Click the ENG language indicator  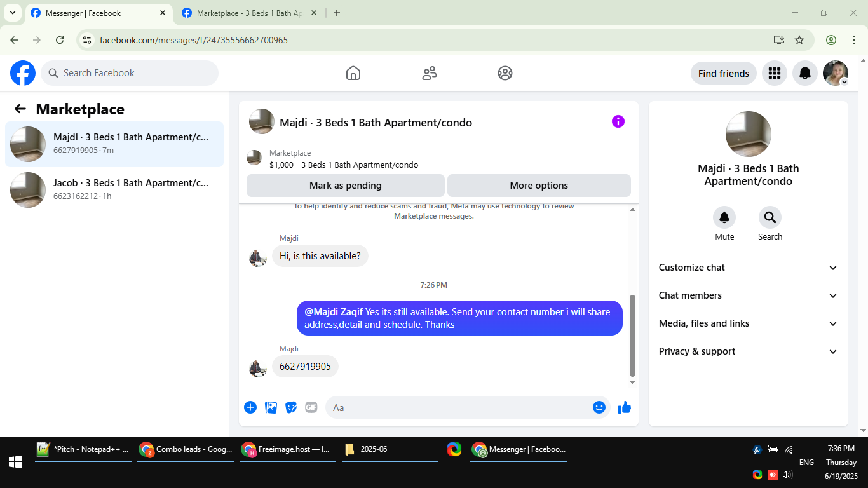point(806,463)
